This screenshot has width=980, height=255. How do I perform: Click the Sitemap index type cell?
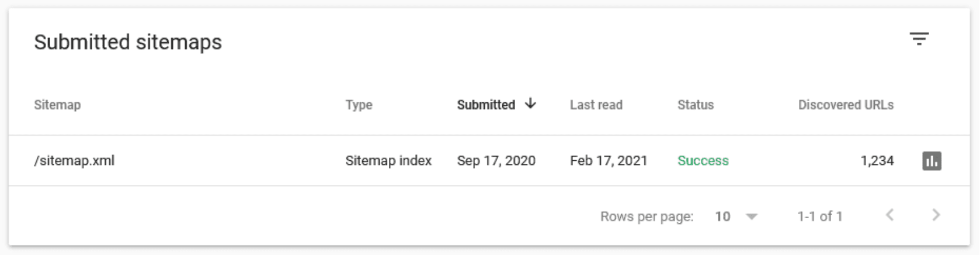click(388, 160)
